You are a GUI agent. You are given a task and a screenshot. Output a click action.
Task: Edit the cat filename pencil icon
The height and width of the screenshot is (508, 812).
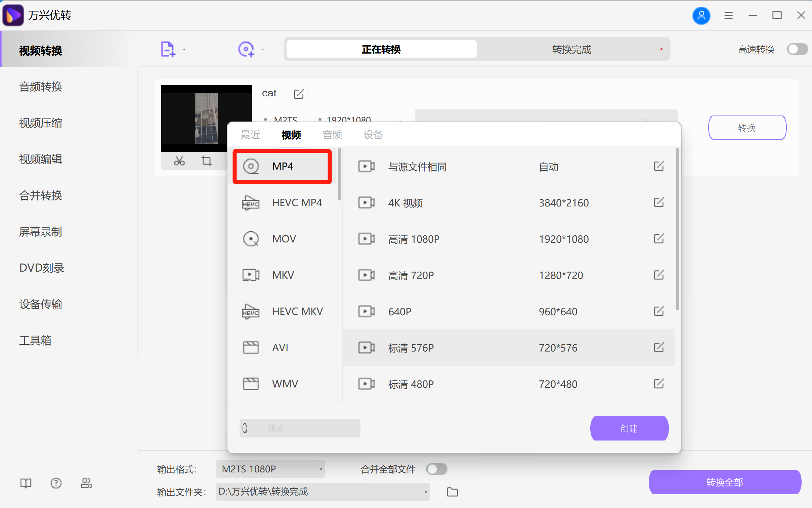point(298,94)
